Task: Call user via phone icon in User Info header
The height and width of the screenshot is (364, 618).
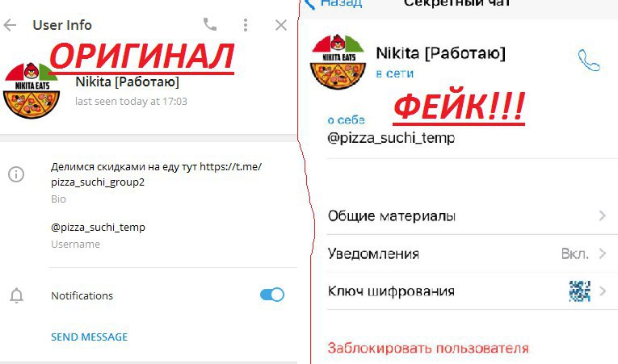Action: [210, 24]
